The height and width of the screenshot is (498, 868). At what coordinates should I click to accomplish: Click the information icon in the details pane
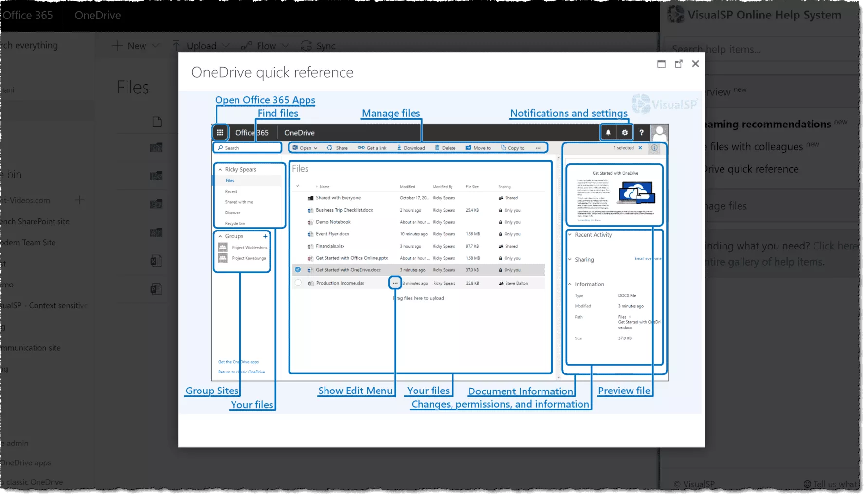click(x=655, y=149)
